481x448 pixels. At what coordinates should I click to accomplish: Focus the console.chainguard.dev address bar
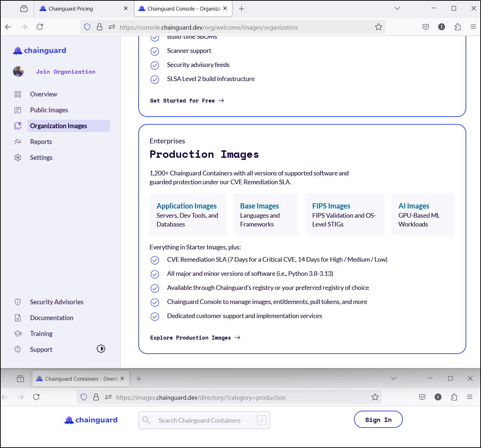click(233, 27)
